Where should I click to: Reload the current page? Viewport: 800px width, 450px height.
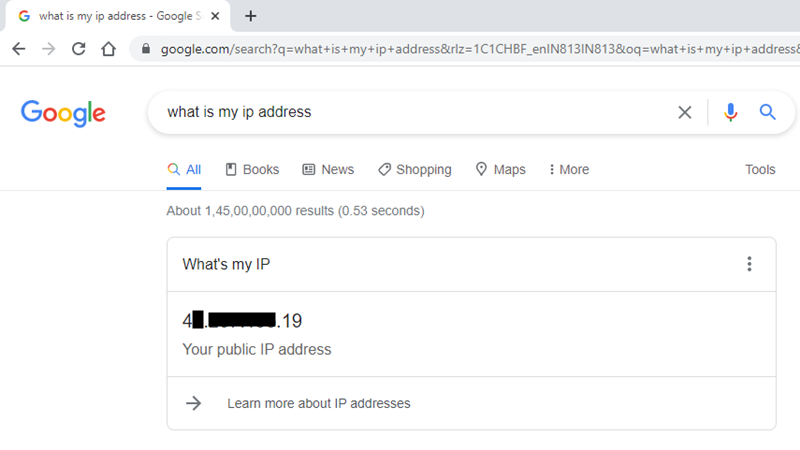click(x=79, y=49)
